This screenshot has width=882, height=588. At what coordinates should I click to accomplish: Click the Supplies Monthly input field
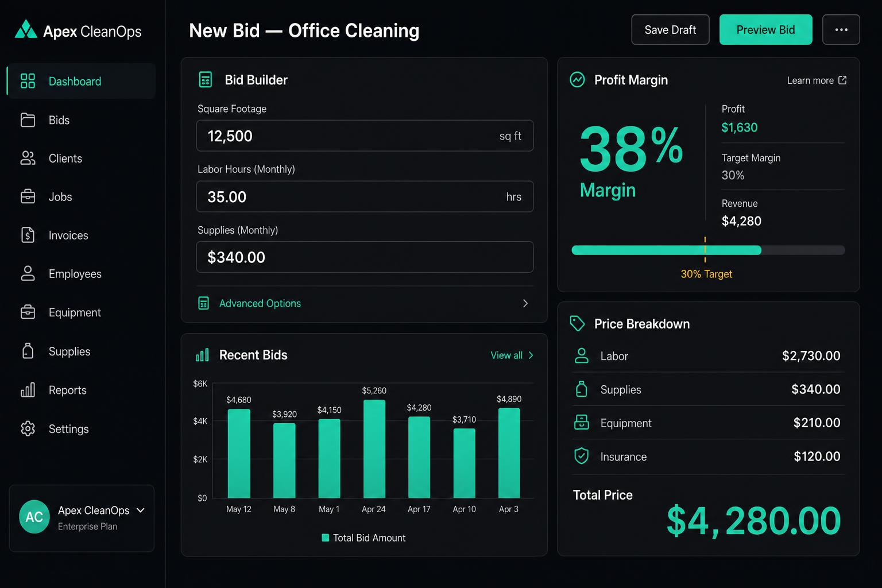tap(365, 257)
